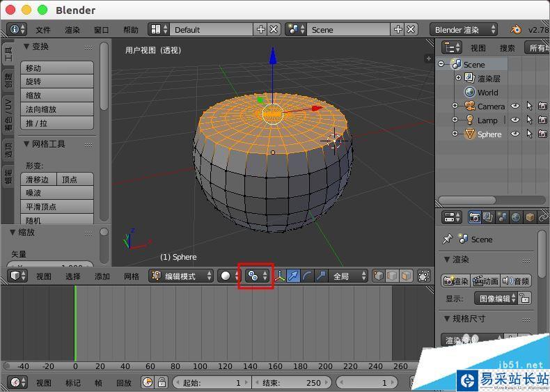Collapse the Scene tree in outliner
The width and height of the screenshot is (550, 392).
[x=441, y=64]
